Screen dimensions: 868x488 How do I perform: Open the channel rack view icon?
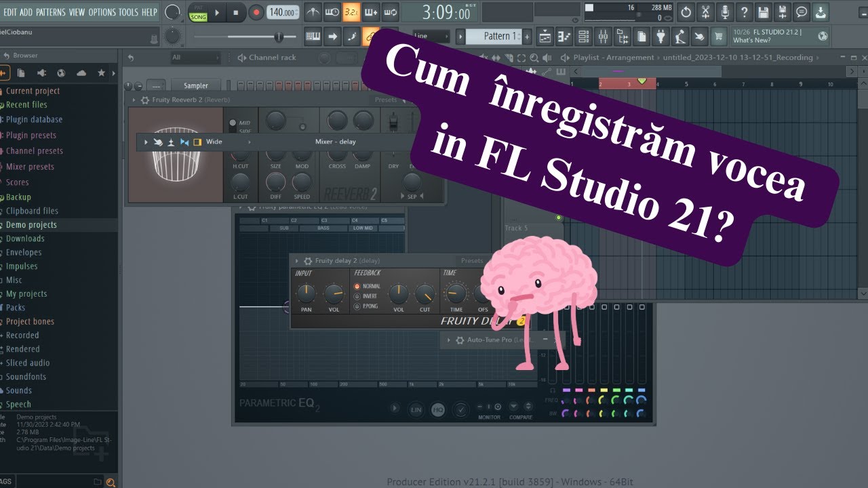583,36
